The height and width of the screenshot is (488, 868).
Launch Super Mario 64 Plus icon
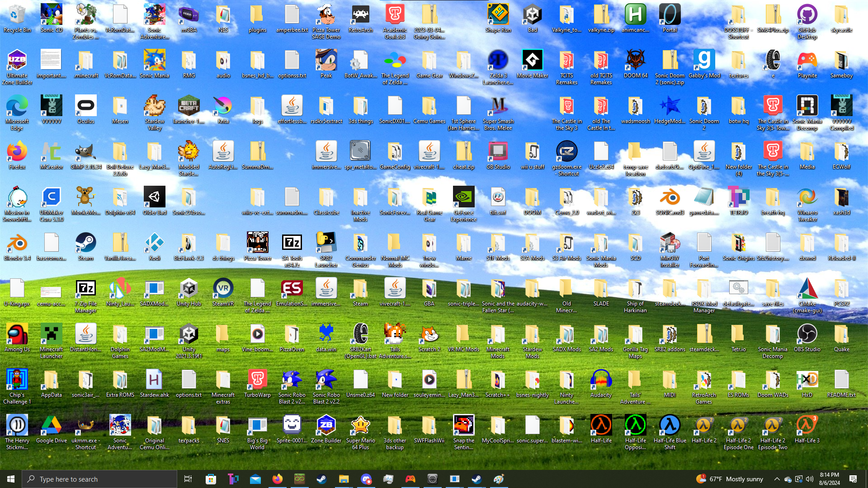pos(361,432)
